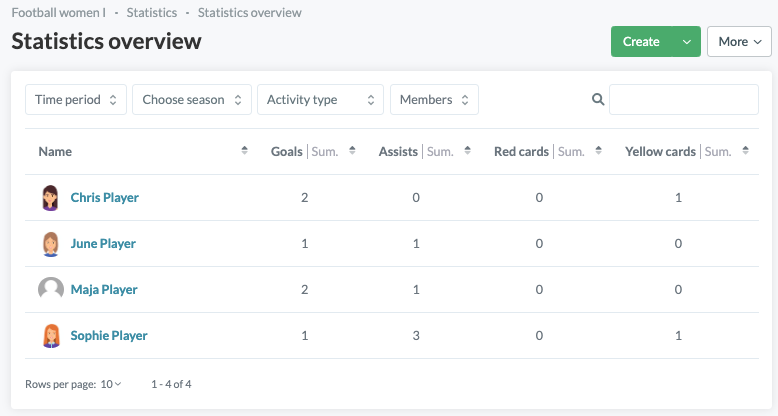778x416 pixels.
Task: Expand the Members filter dropdown
Action: (434, 99)
